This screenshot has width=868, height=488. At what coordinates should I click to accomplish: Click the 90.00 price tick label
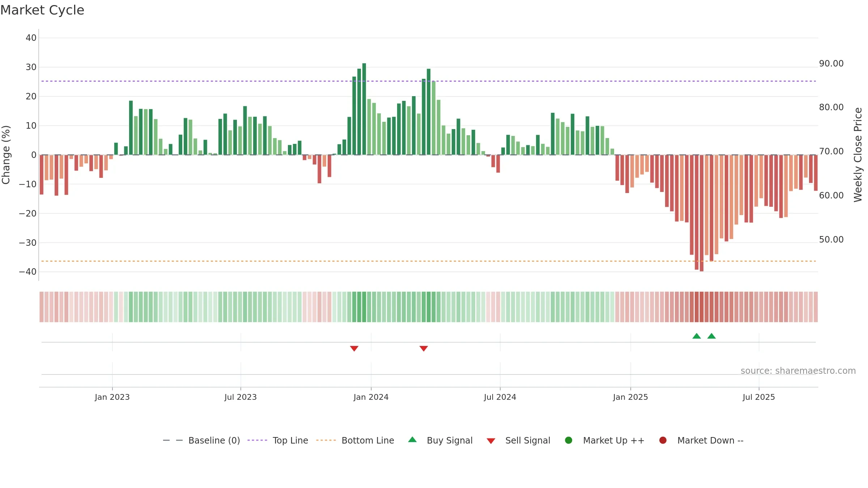[x=831, y=64]
